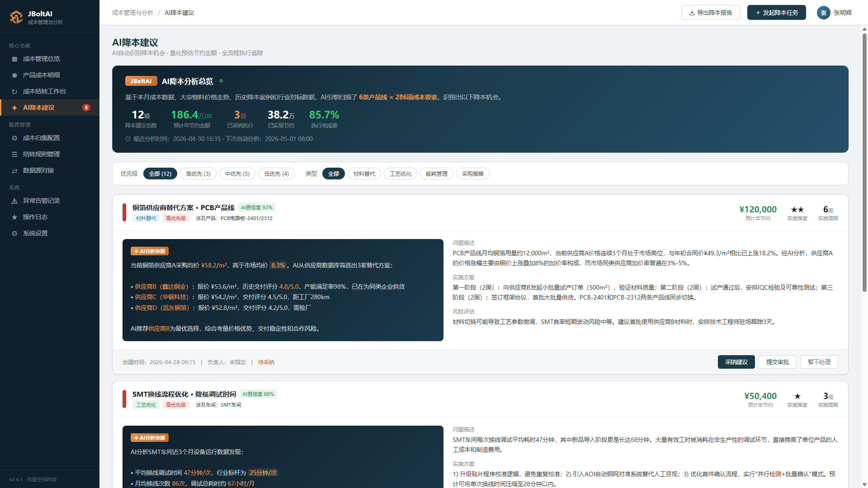Click 发起降本任务 button
868x488 pixels.
tap(777, 13)
